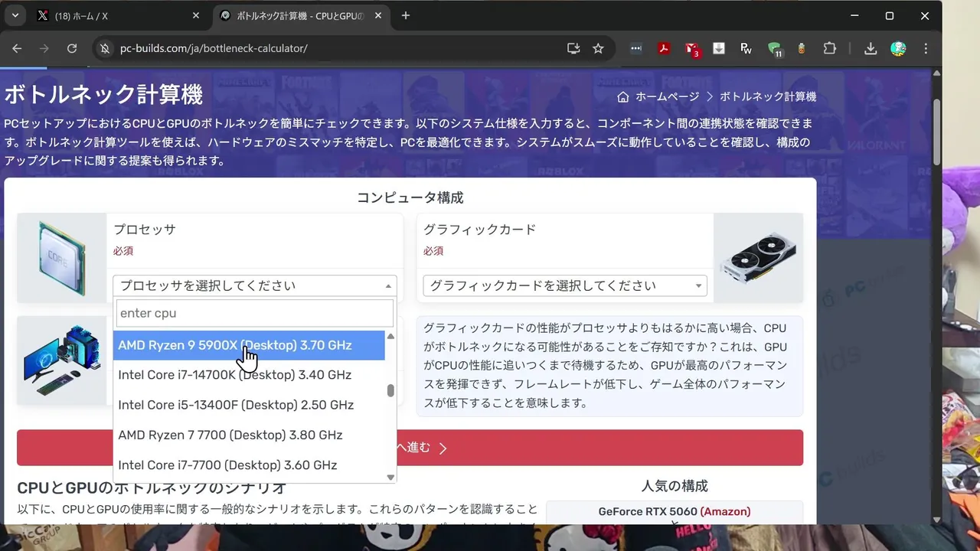The height and width of the screenshot is (551, 980).
Task: Reload the page with the refresh icon
Action: 72,48
